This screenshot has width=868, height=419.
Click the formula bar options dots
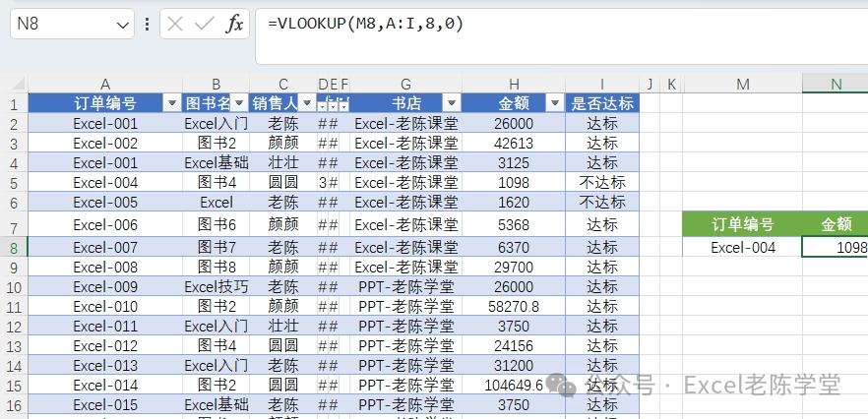click(147, 24)
